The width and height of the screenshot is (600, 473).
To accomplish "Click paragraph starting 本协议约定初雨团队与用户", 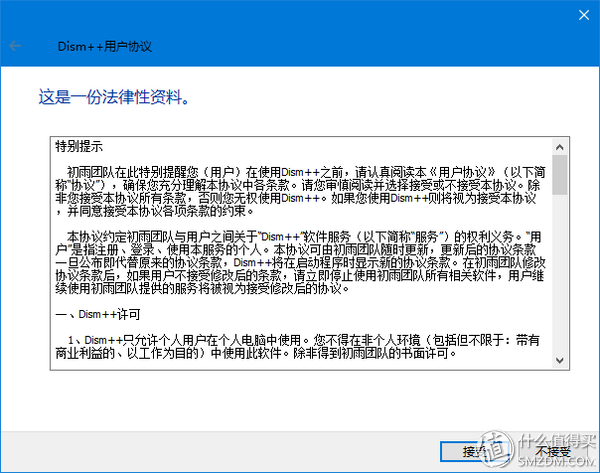I will [300, 263].
